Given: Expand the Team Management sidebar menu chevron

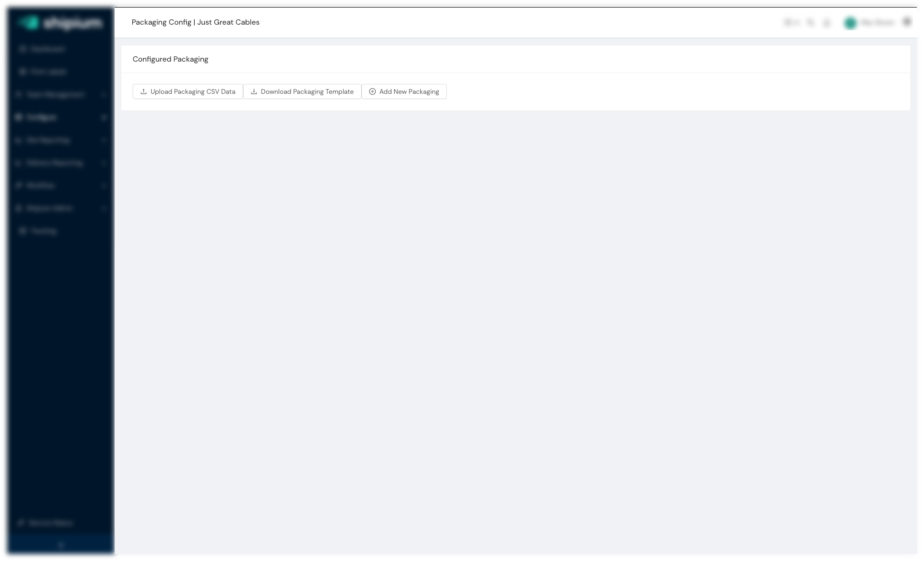Looking at the screenshot, I should coord(104,95).
